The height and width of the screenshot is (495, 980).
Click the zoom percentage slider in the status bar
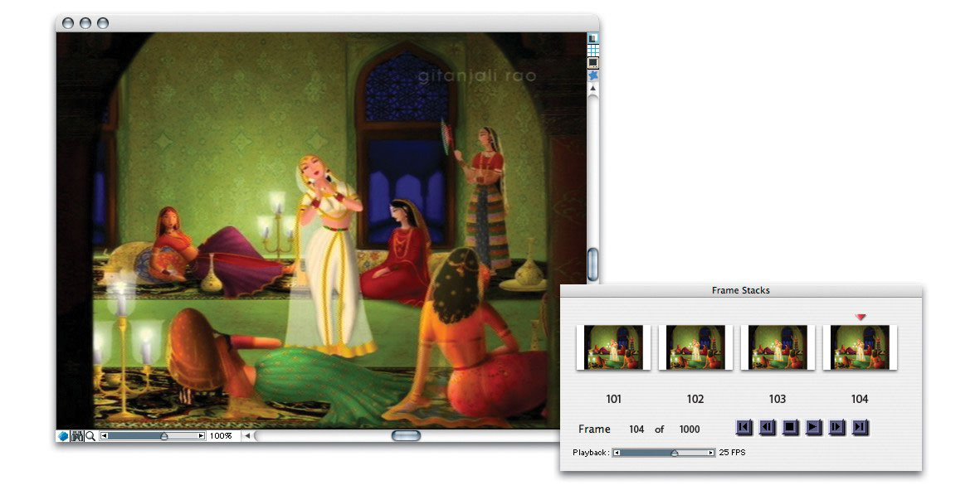(x=164, y=435)
